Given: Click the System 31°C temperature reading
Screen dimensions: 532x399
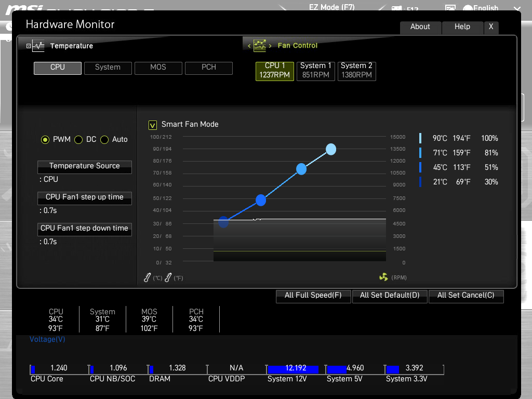Looking at the screenshot, I should tap(102, 320).
